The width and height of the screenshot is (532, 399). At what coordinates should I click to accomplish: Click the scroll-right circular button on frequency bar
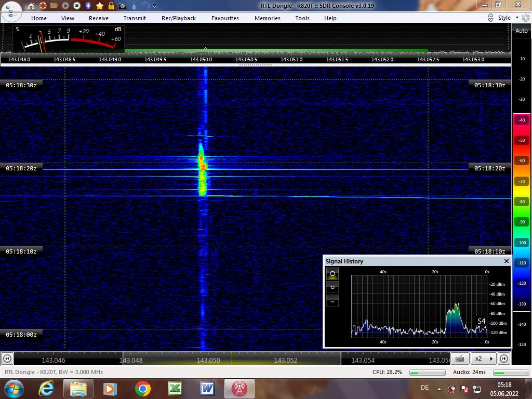tap(504, 358)
